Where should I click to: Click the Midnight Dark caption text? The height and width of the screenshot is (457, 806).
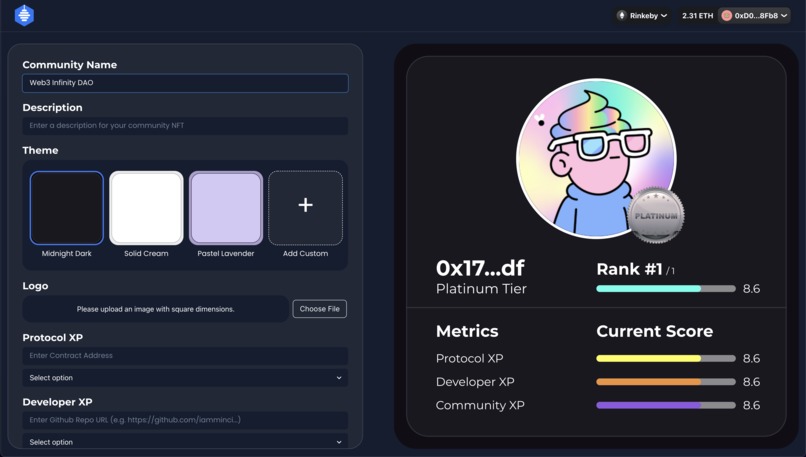click(67, 253)
